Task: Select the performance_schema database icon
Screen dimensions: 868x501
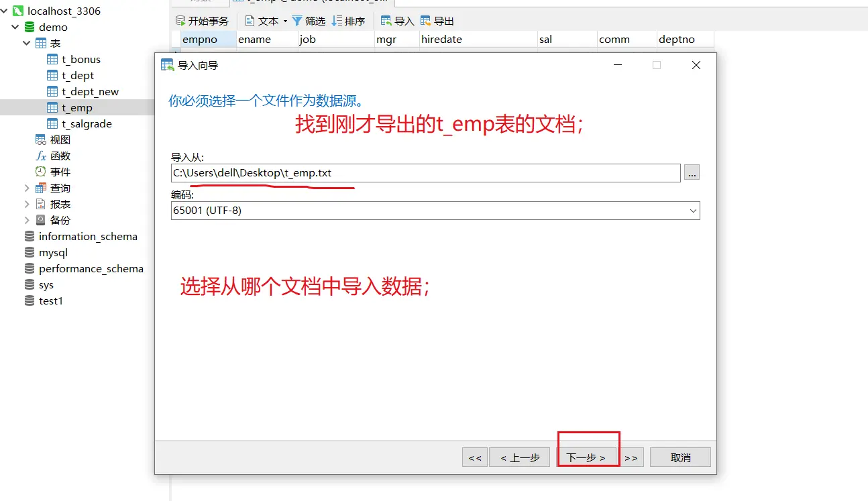Action: pos(29,269)
